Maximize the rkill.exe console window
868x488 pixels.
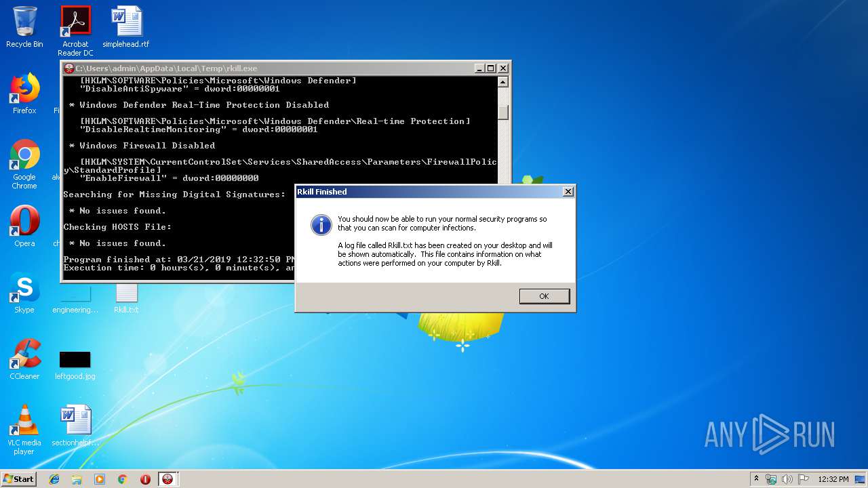[491, 68]
